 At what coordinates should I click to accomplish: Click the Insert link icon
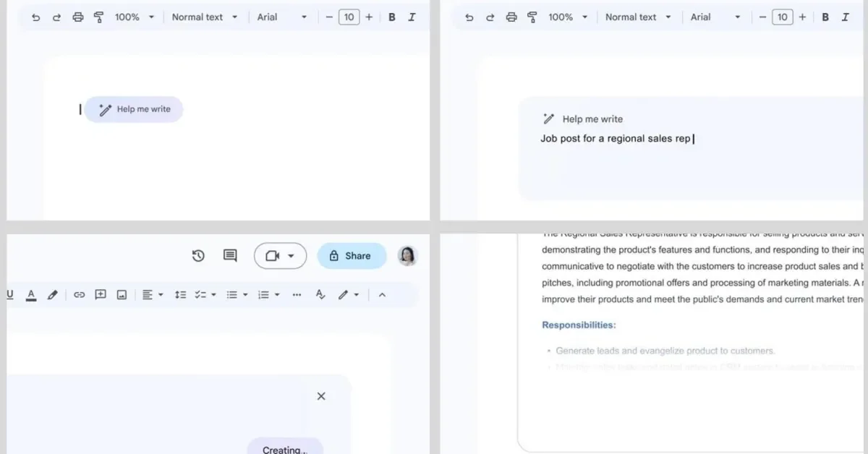pos(79,294)
